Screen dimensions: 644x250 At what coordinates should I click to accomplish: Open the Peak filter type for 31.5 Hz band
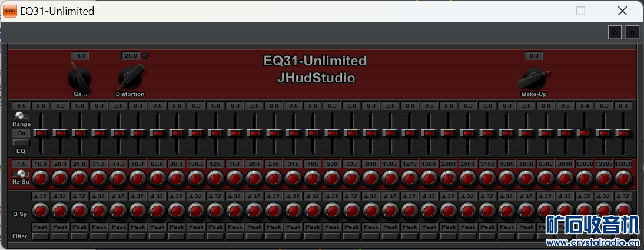pos(99,226)
